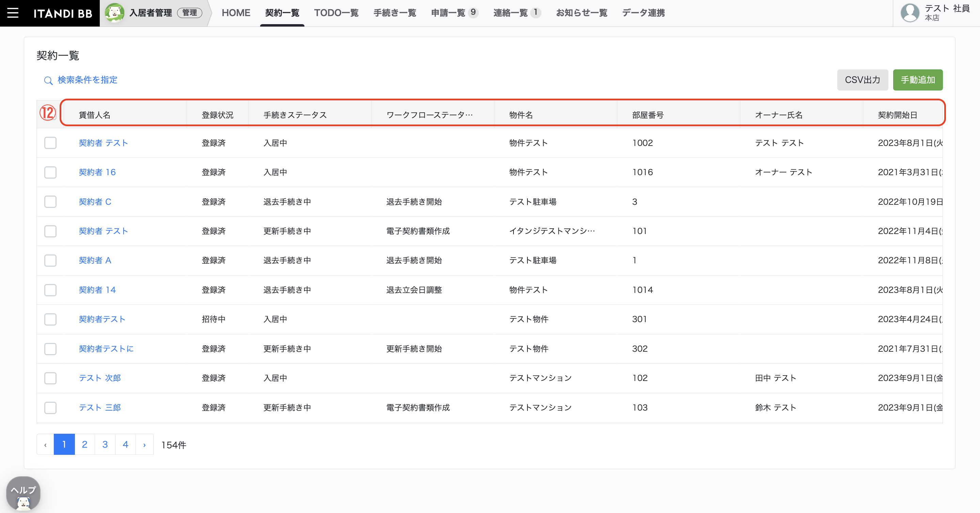Click 退去立会日調整 workflow cell
980x513 pixels.
tap(414, 290)
